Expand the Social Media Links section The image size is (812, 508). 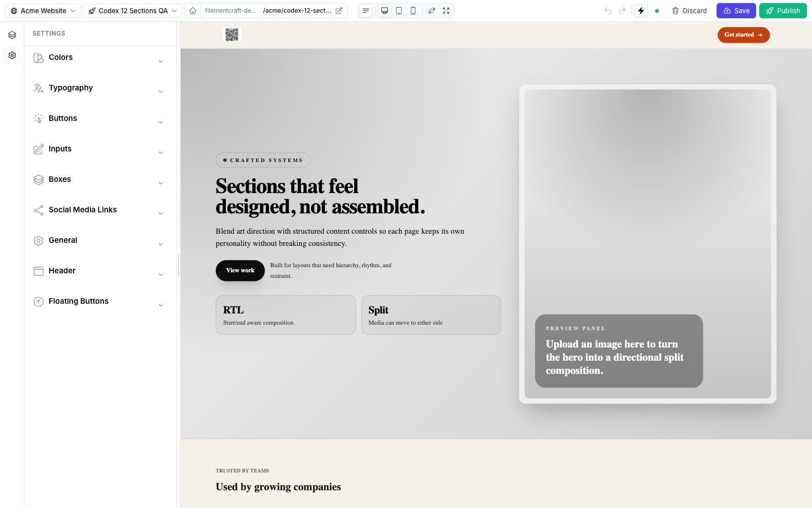(100, 211)
